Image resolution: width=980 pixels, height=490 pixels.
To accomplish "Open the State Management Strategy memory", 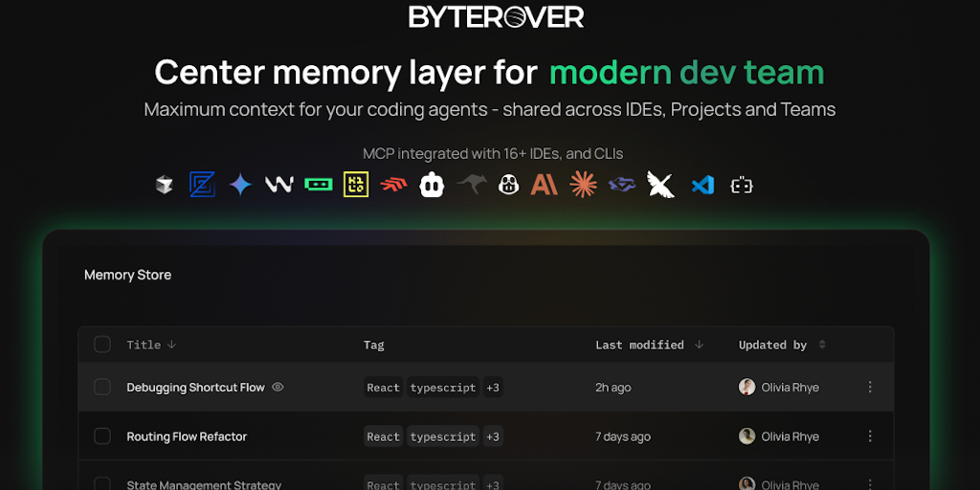I will [x=204, y=485].
